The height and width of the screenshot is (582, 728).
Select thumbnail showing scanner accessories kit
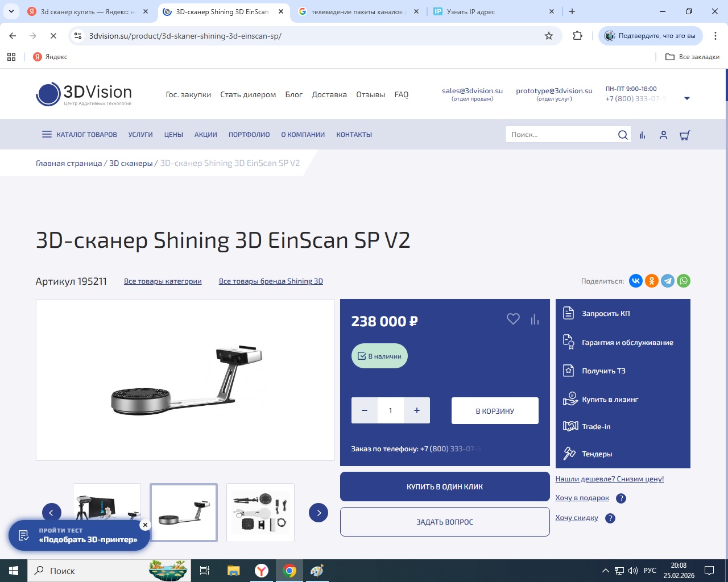click(260, 513)
